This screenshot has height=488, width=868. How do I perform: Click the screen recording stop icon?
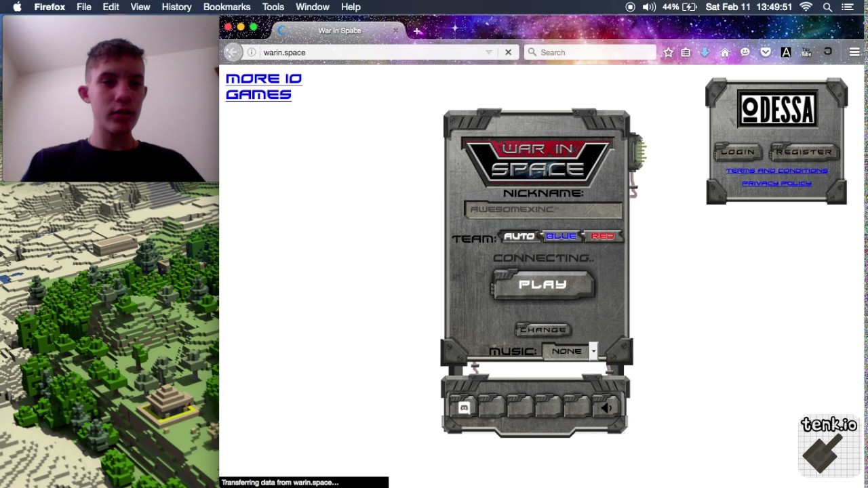click(x=631, y=7)
